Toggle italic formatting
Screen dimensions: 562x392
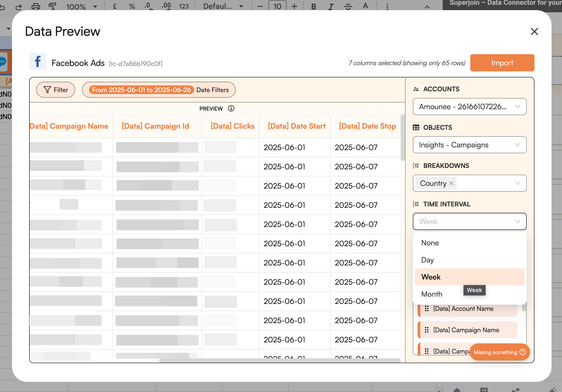[331, 6]
